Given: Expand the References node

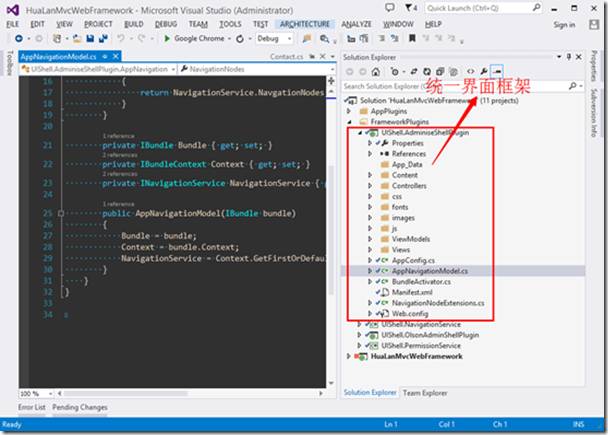Looking at the screenshot, I should pyautogui.click(x=370, y=154).
